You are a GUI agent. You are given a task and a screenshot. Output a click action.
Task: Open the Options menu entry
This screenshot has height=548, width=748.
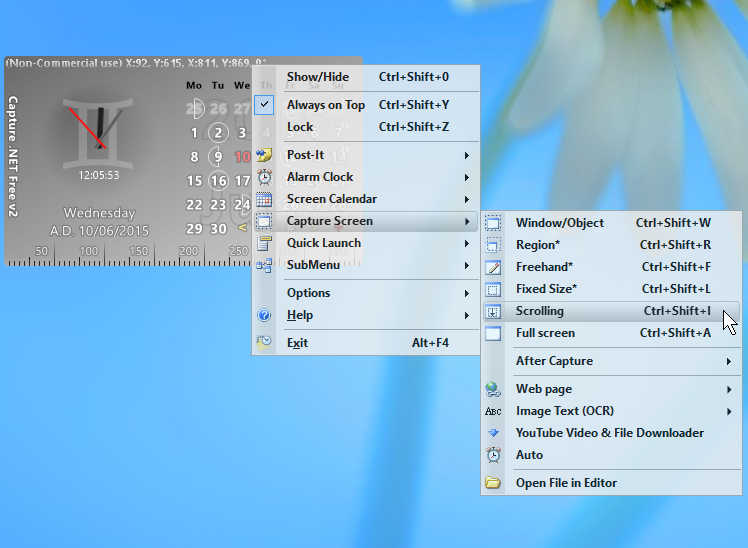366,293
